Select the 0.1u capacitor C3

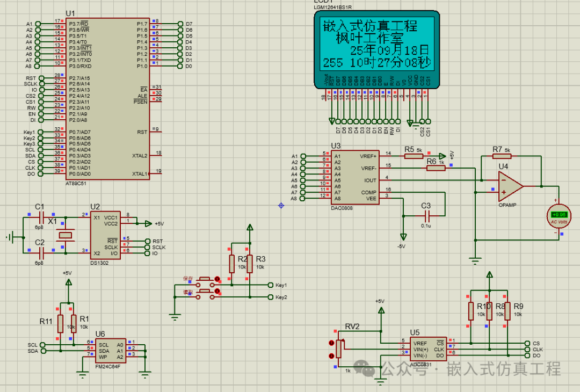426,216
